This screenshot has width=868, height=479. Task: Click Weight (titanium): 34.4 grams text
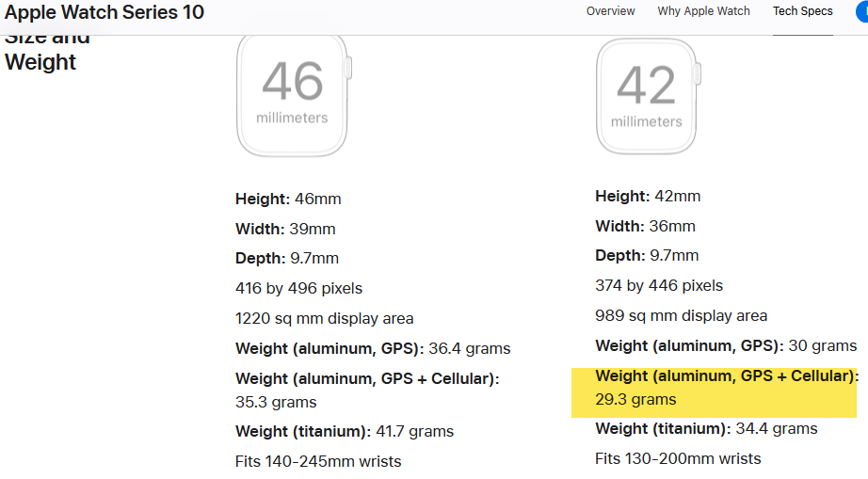706,429
